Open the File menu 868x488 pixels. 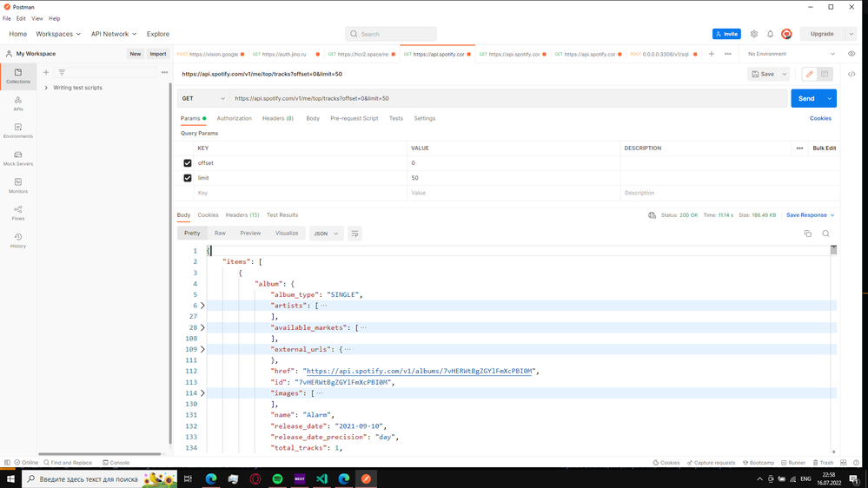[x=7, y=18]
